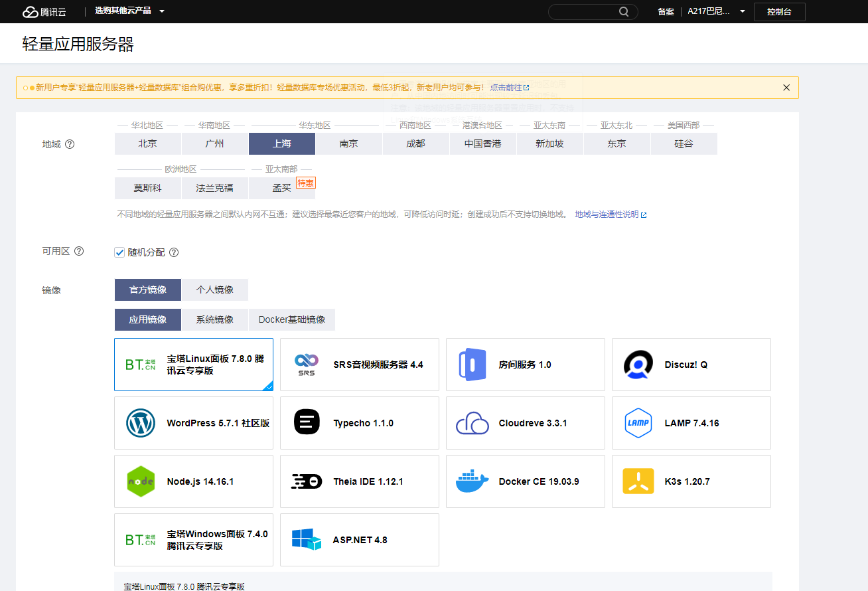Click the SRS logo icon
This screenshot has height=591, width=868.
(x=307, y=365)
